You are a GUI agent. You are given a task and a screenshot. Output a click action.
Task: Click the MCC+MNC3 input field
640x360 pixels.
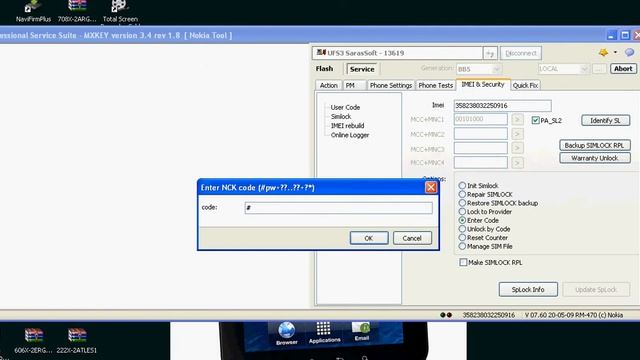point(481,148)
